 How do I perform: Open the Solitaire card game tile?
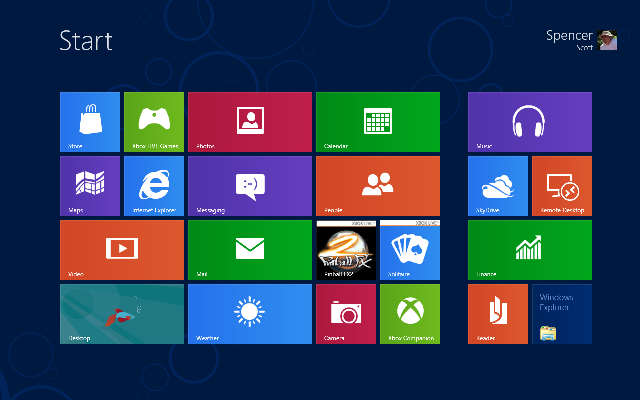(x=409, y=250)
